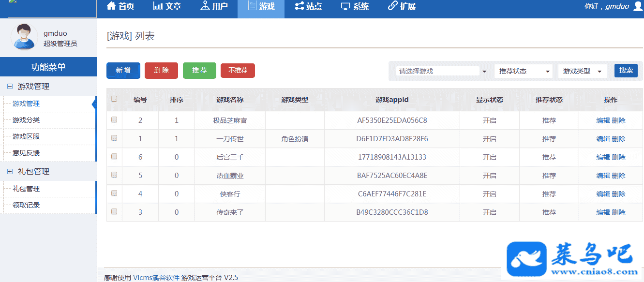Click the share icon beside 站点
This screenshot has height=282, width=644.
pos(300,6)
